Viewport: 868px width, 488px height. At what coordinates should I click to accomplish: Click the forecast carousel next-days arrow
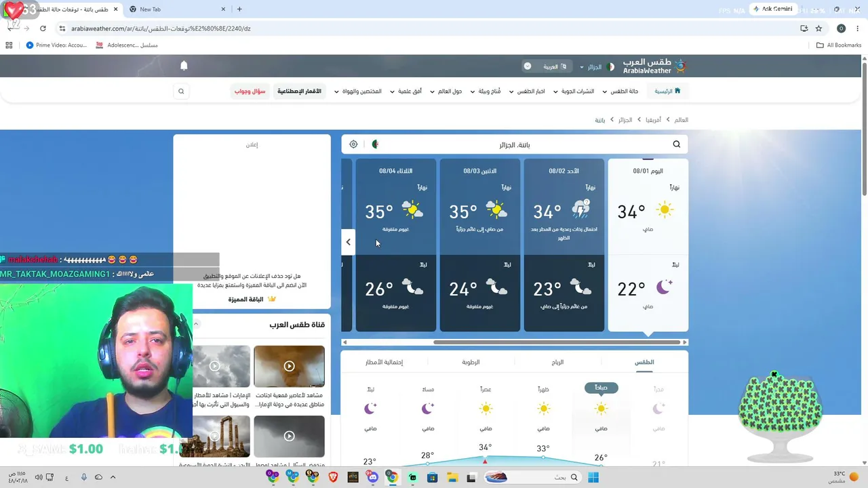coord(348,242)
